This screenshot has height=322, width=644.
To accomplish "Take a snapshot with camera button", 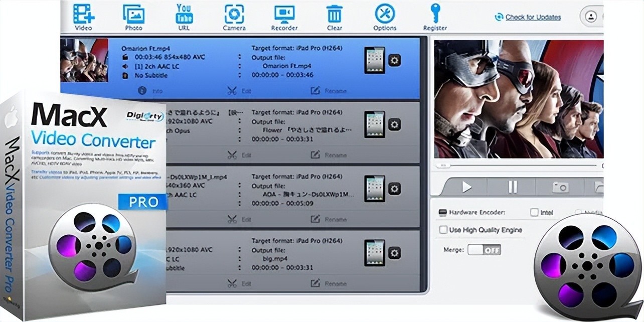I will pyautogui.click(x=560, y=187).
